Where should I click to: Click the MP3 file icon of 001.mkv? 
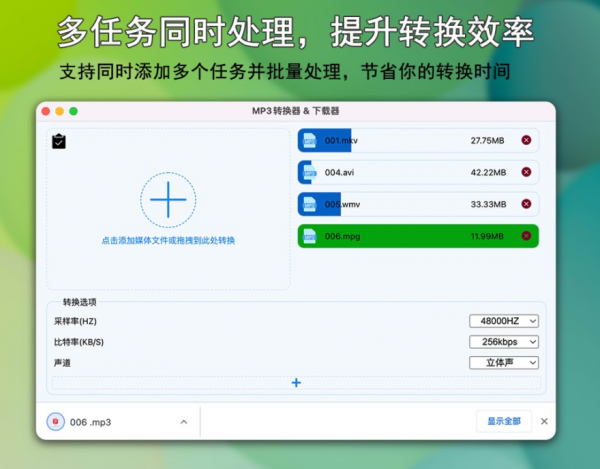[309, 140]
